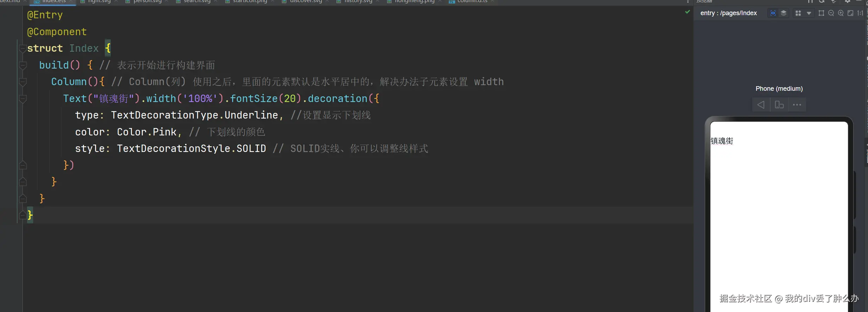Expand the profile dropdown arrow in previewer

tap(809, 13)
